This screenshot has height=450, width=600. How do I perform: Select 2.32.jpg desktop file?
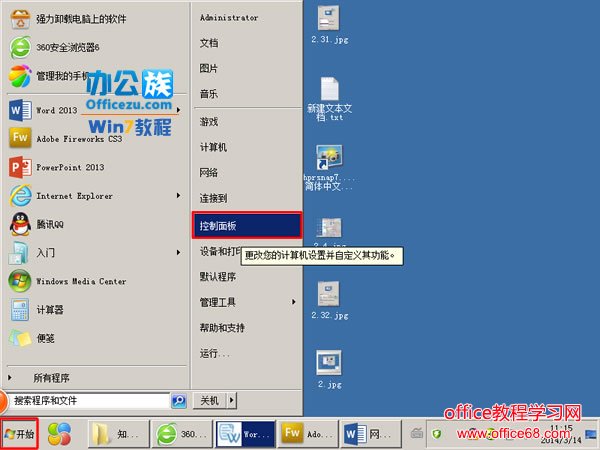(329, 300)
